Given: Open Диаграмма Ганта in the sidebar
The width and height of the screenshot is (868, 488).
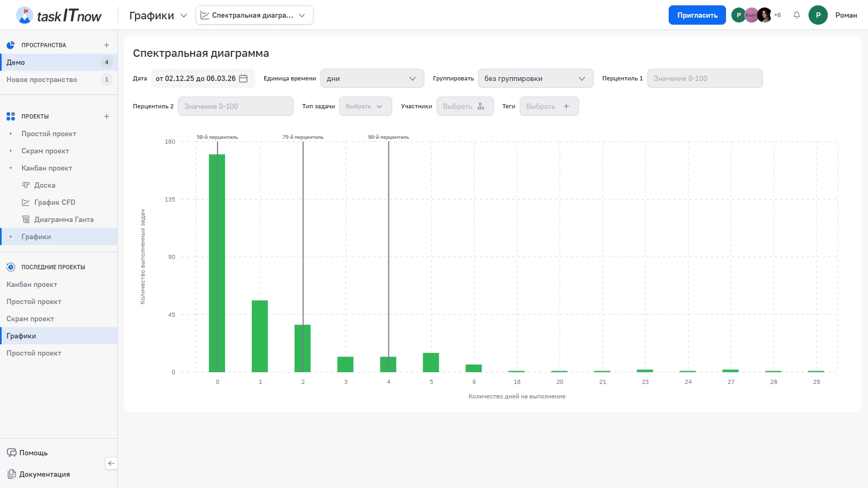Looking at the screenshot, I should [x=63, y=219].
